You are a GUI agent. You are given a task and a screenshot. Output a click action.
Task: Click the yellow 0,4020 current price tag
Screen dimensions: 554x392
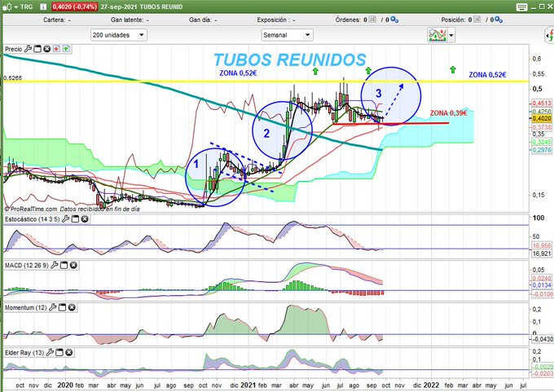click(x=541, y=118)
